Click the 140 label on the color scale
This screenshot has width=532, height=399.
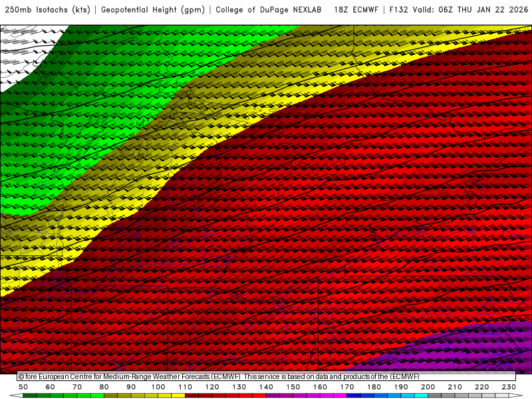click(x=266, y=387)
